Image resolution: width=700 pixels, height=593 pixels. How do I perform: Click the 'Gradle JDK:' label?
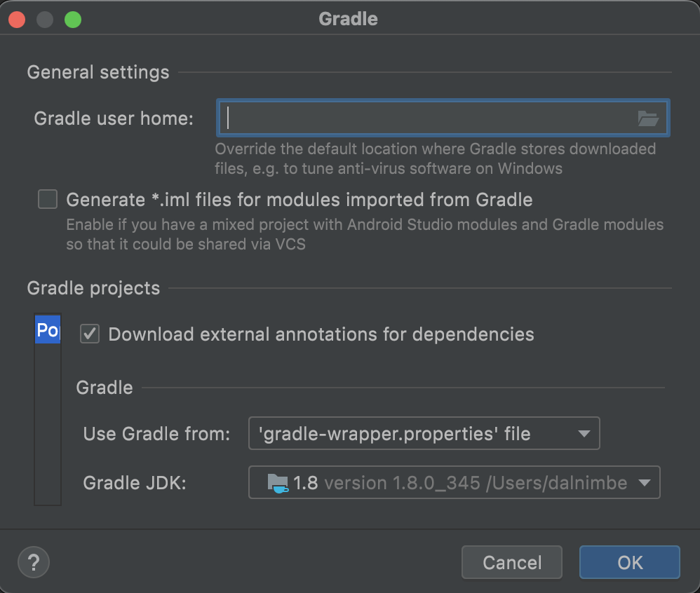point(135,483)
